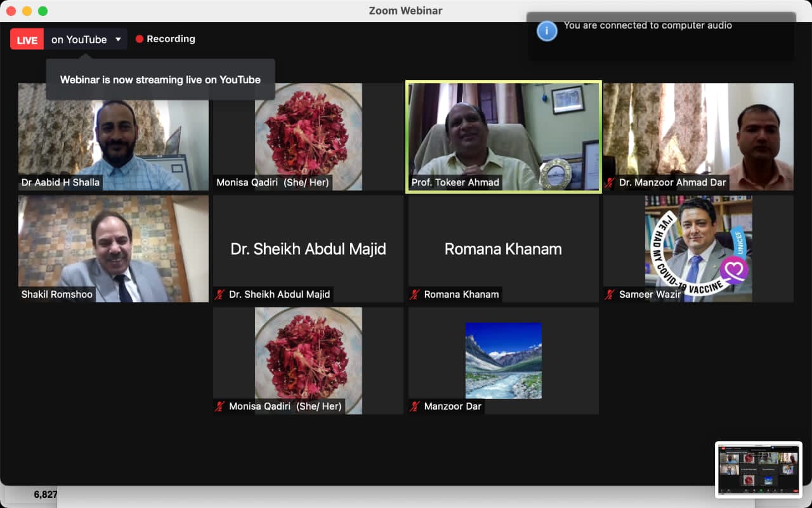812x508 pixels.
Task: Click the red Recording indicator dot
Action: click(x=140, y=39)
